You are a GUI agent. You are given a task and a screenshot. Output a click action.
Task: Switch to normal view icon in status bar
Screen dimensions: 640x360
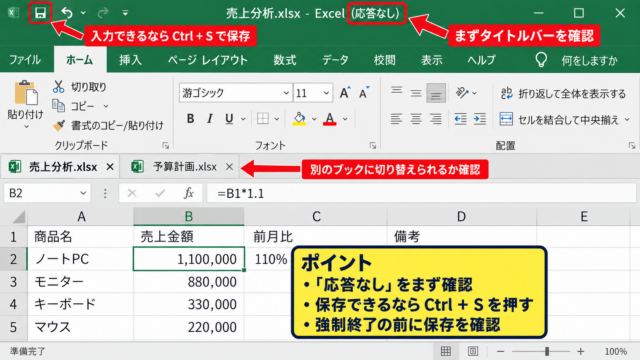[x=446, y=351]
